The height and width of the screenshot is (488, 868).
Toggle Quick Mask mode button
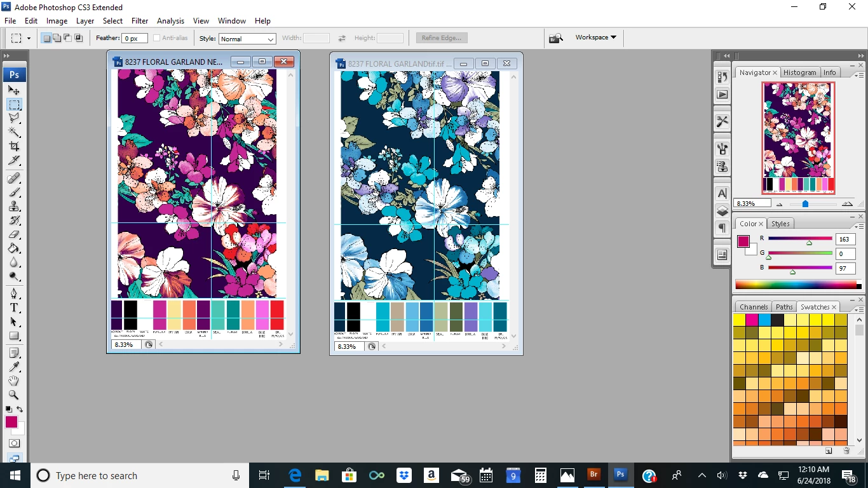14,443
